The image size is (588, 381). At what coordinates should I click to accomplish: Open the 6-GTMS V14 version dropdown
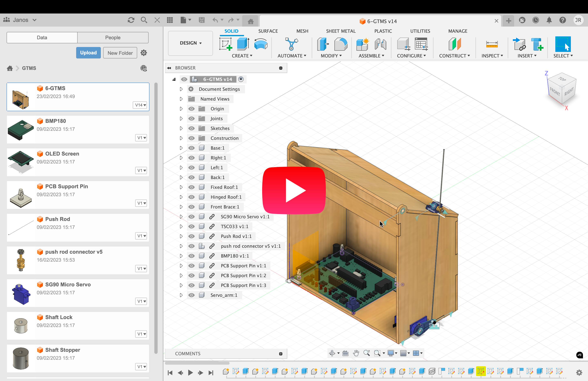pyautogui.click(x=140, y=105)
